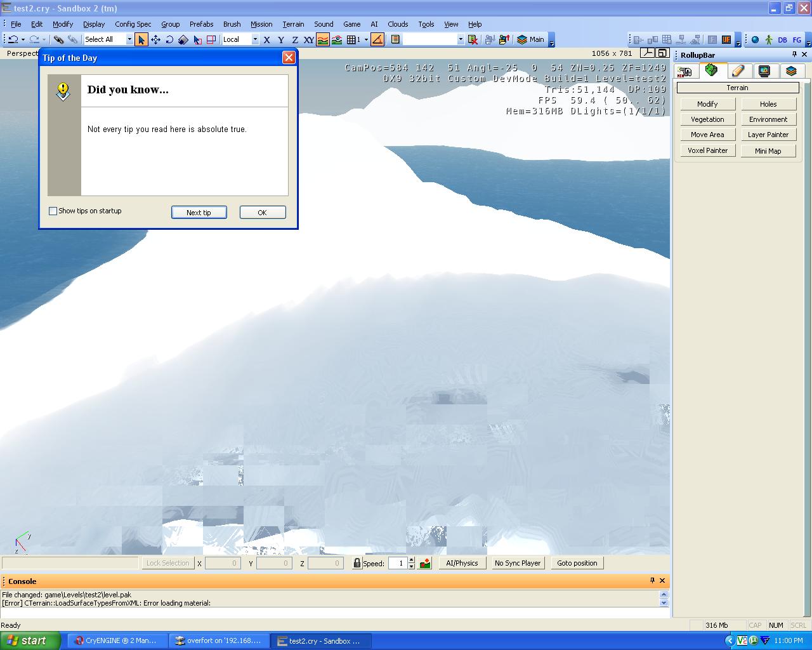
Task: Click the Vegetation button
Action: [x=707, y=119]
